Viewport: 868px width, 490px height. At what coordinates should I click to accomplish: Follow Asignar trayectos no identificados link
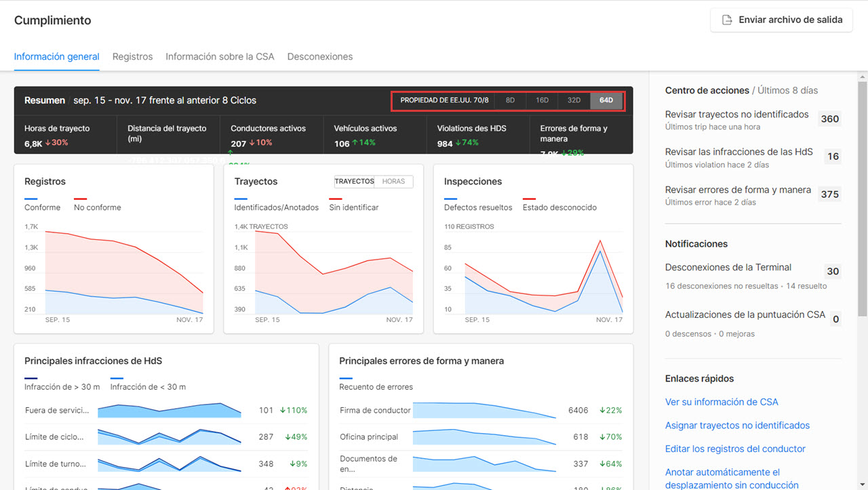coord(737,426)
